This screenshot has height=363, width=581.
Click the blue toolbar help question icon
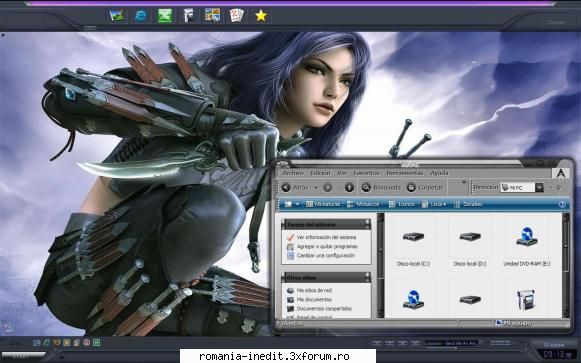click(562, 204)
